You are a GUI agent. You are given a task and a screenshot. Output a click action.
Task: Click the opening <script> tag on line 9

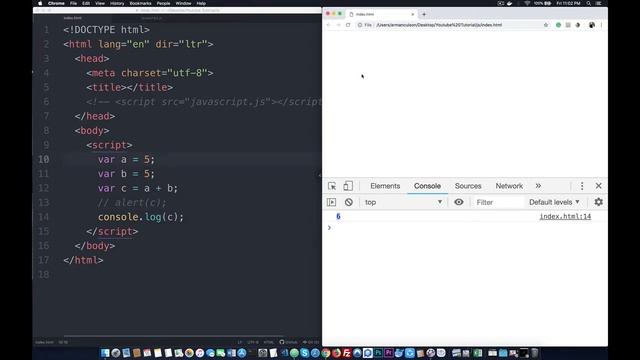click(109, 145)
